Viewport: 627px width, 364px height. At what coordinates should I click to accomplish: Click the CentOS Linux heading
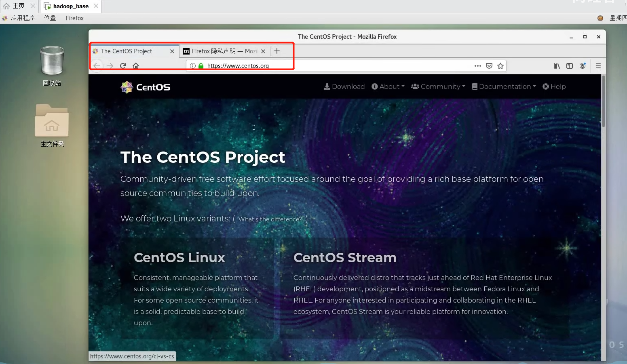tap(179, 258)
